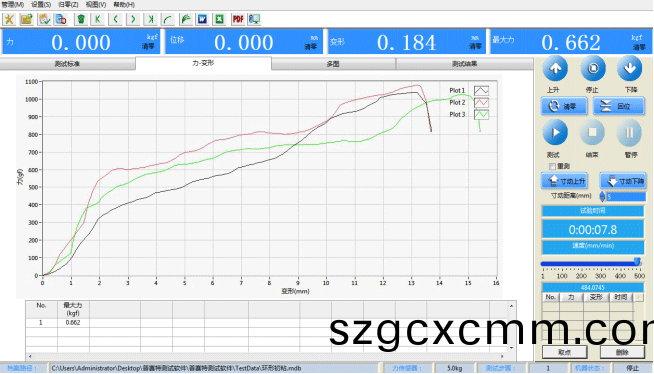Switch to the 测试标准 tab
654x374 pixels.
click(67, 64)
